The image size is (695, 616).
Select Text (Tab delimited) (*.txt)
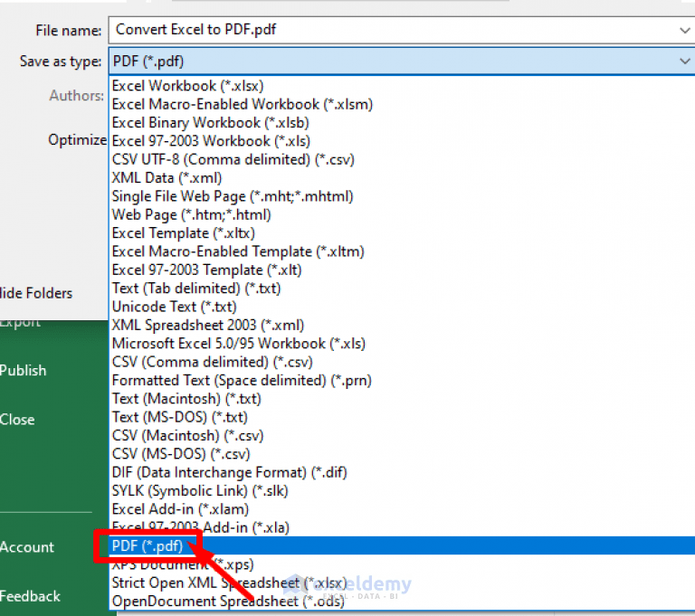pyautogui.click(x=402, y=288)
